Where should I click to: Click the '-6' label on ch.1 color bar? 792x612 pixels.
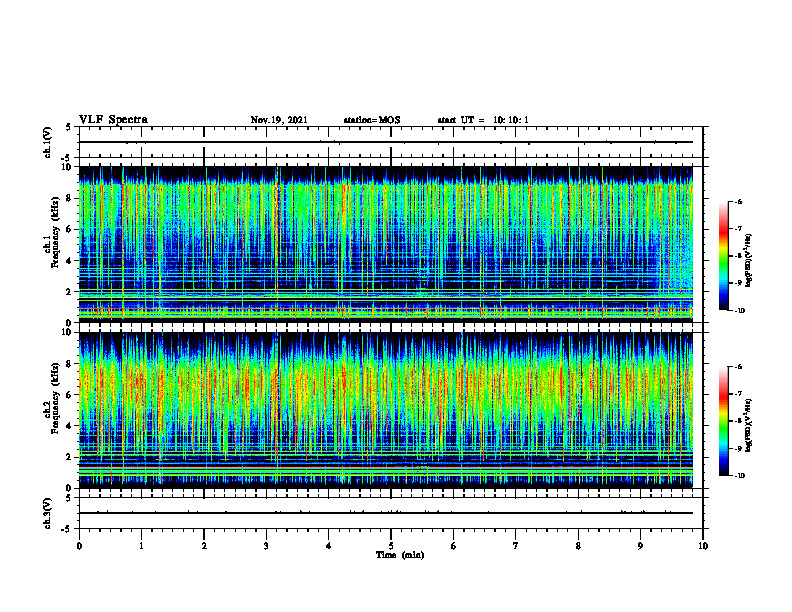[x=738, y=201]
